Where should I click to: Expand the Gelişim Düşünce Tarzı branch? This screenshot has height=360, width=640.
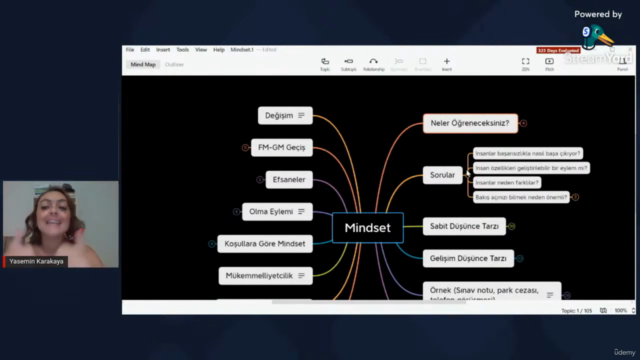tap(520, 258)
